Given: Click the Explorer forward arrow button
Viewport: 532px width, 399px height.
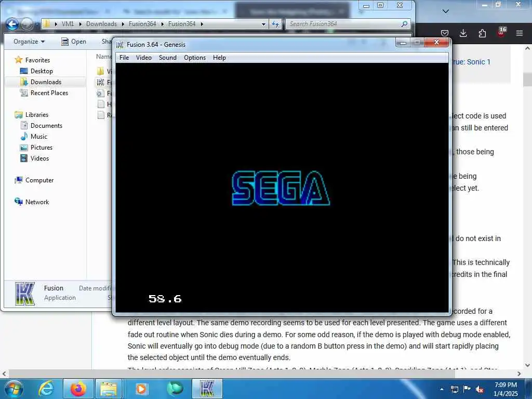Looking at the screenshot, I should (x=26, y=24).
